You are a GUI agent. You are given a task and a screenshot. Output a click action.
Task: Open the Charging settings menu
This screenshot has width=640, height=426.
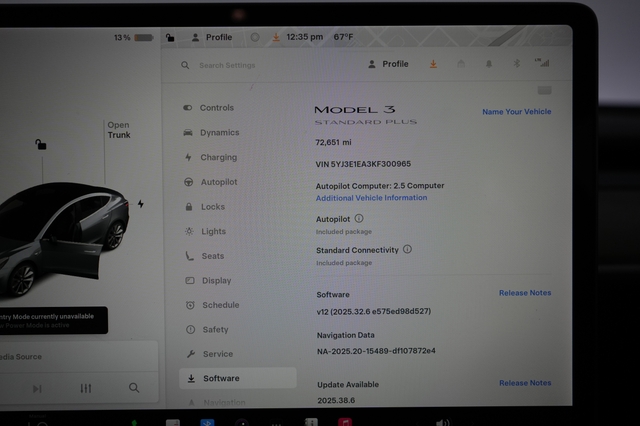point(211,157)
